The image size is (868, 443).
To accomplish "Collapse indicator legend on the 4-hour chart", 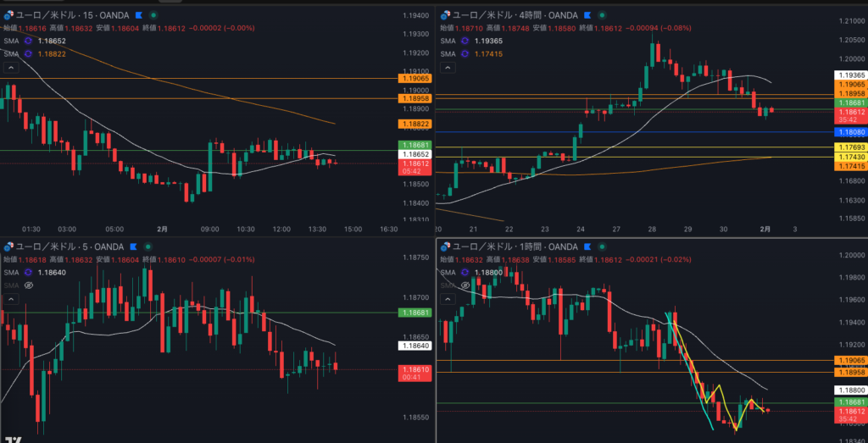I will [448, 67].
